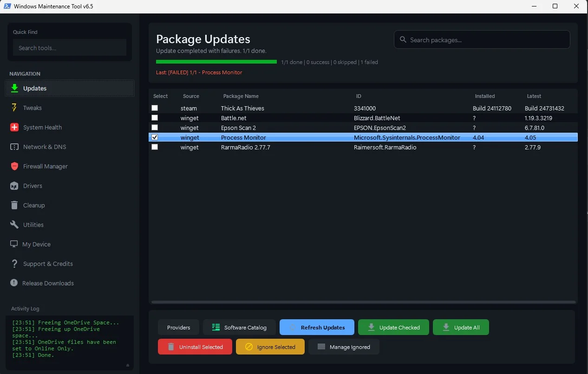This screenshot has height=374, width=588.
Task: Navigate to the Cleanup section
Action: (x=70, y=205)
